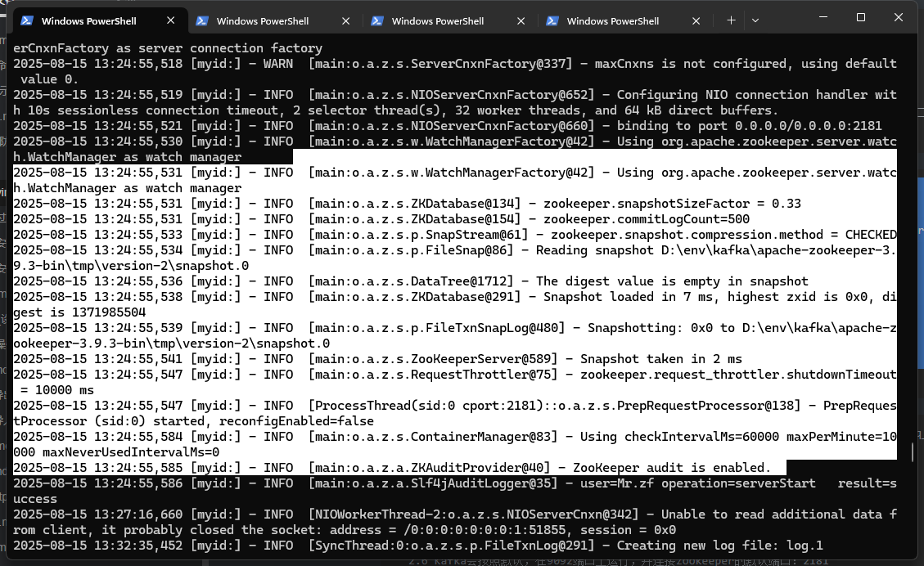924x566 pixels.
Task: Click 'The digest value is empty in snapshot'
Action: (x=672, y=281)
